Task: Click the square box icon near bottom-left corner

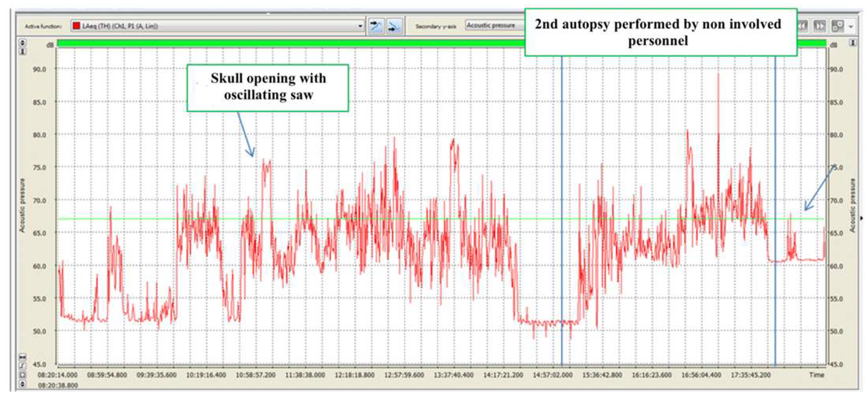Action: tap(22, 375)
